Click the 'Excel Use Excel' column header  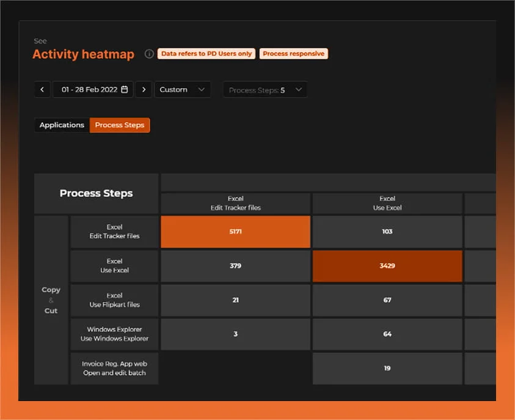(x=387, y=203)
